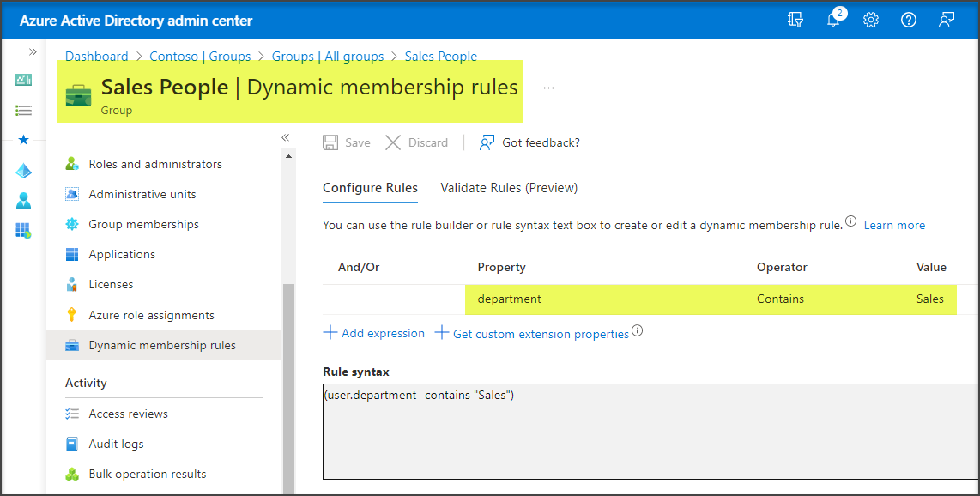Open Enterprise applications icon in left rail
This screenshot has width=980, height=496.
click(23, 230)
